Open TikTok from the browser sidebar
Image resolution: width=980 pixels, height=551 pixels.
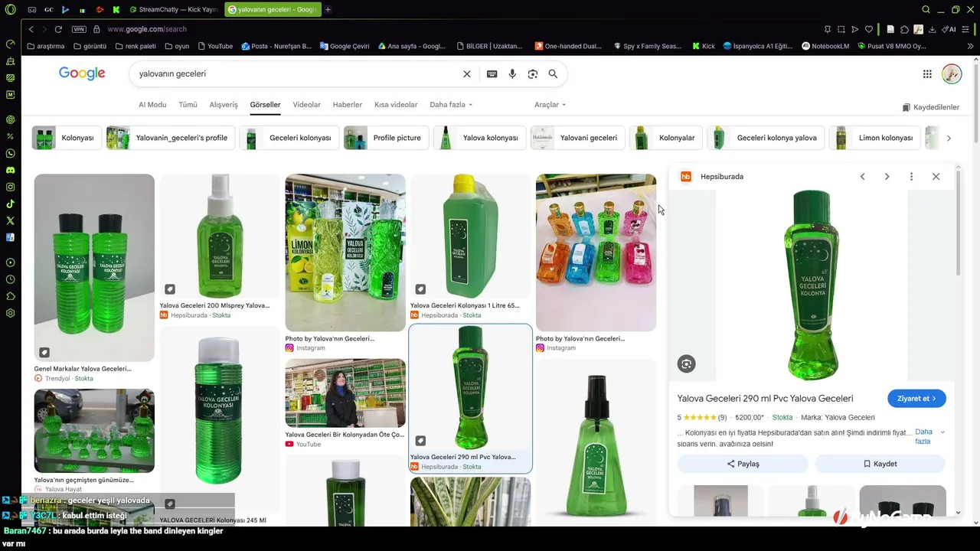(10, 204)
